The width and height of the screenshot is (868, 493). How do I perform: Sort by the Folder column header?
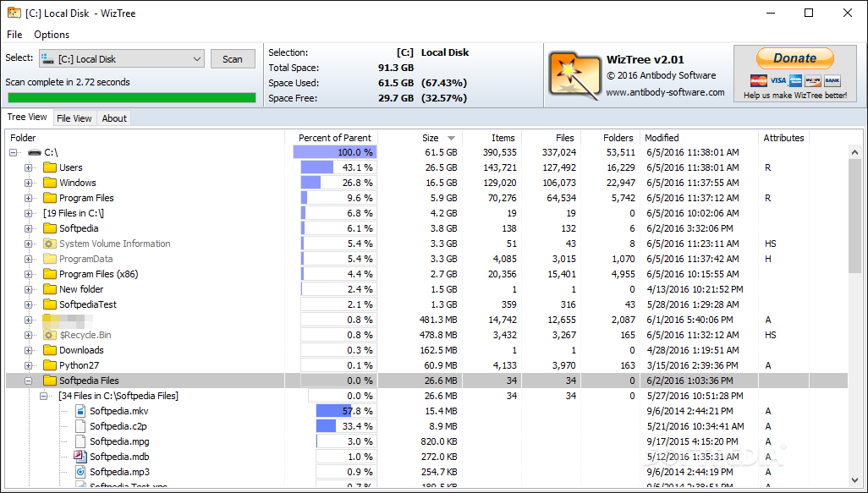tap(146, 138)
